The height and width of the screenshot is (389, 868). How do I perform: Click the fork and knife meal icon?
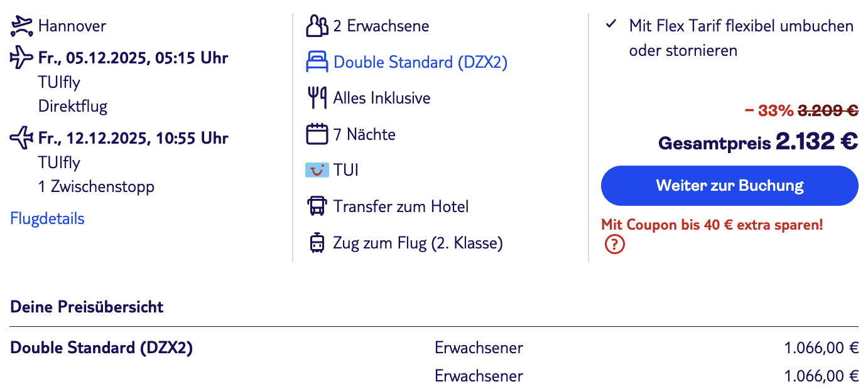click(x=317, y=99)
